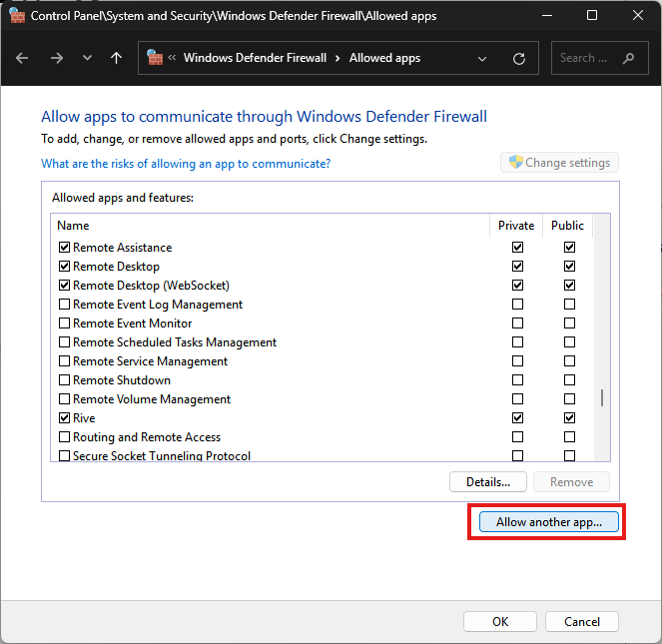Click the Public column header

567,226
